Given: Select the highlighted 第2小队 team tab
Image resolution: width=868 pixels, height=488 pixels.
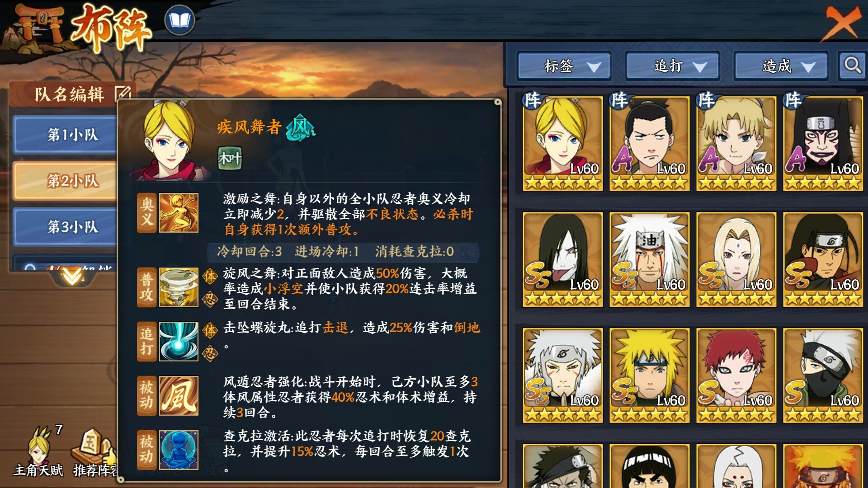Looking at the screenshot, I should (66, 181).
